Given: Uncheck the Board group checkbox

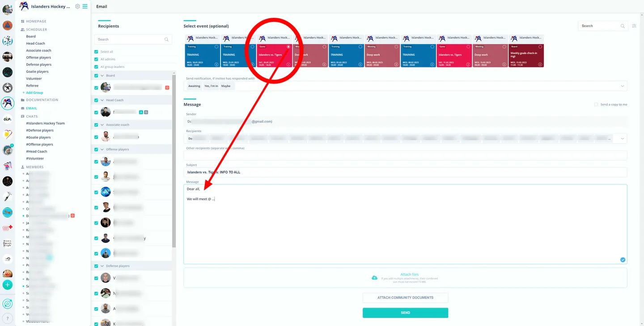Looking at the screenshot, I should click(96, 75).
